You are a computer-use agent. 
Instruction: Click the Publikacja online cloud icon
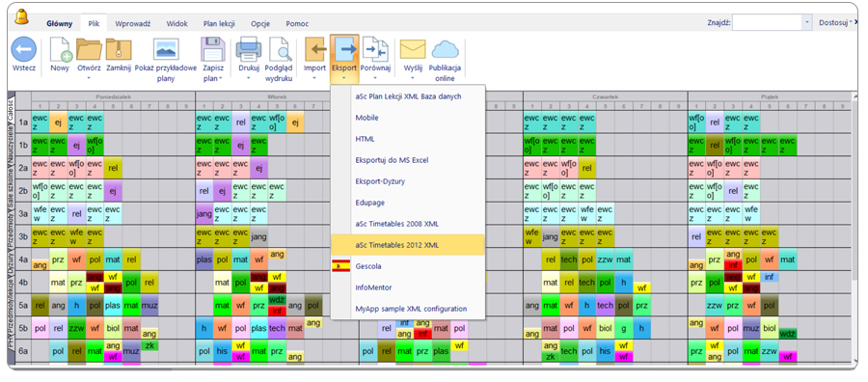(445, 49)
